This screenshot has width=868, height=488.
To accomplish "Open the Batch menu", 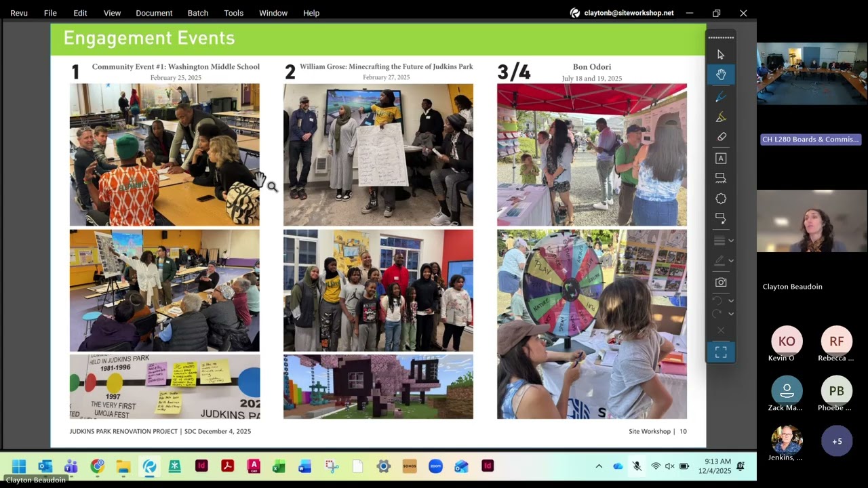I will pyautogui.click(x=198, y=13).
